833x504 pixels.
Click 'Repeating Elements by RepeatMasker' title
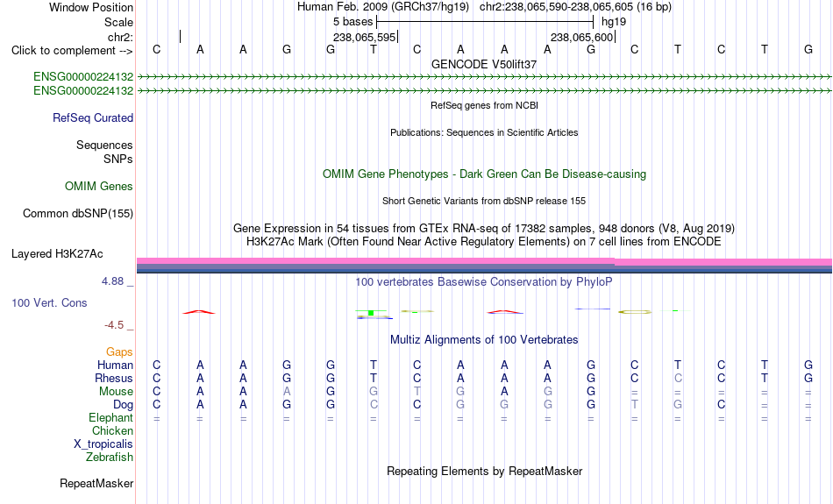[484, 471]
